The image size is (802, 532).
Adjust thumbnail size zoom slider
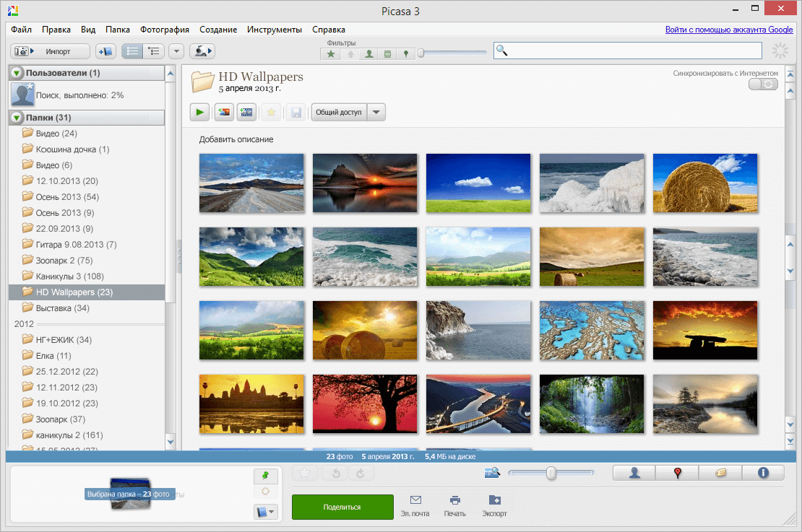551,474
